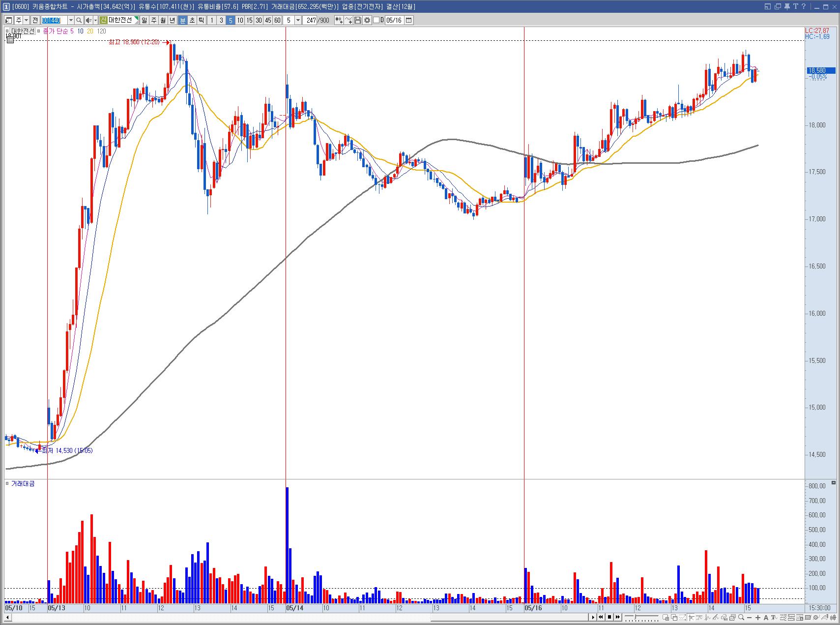
Task: Select the 30 minute interval button
Action: click(259, 20)
